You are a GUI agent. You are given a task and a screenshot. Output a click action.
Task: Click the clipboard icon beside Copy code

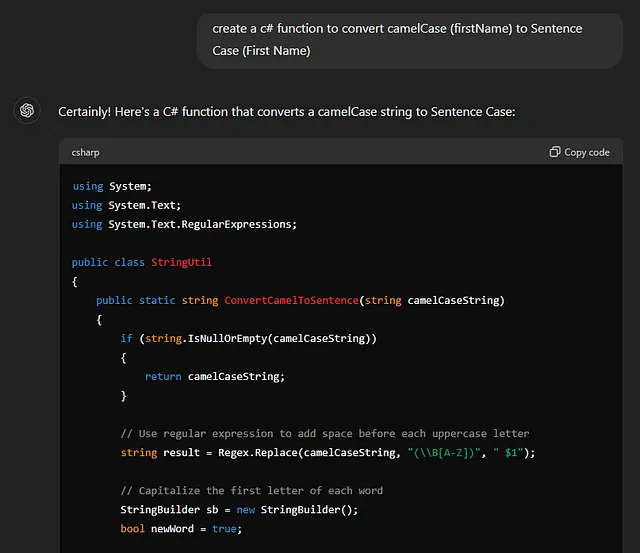tap(555, 152)
